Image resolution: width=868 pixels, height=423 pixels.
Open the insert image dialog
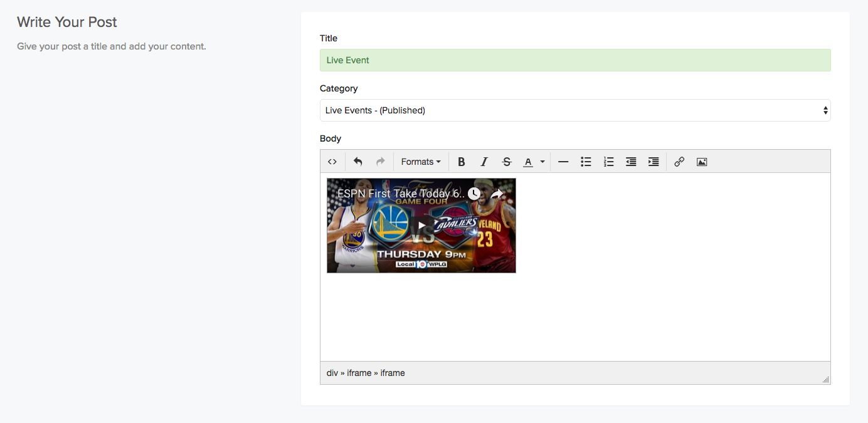[702, 162]
